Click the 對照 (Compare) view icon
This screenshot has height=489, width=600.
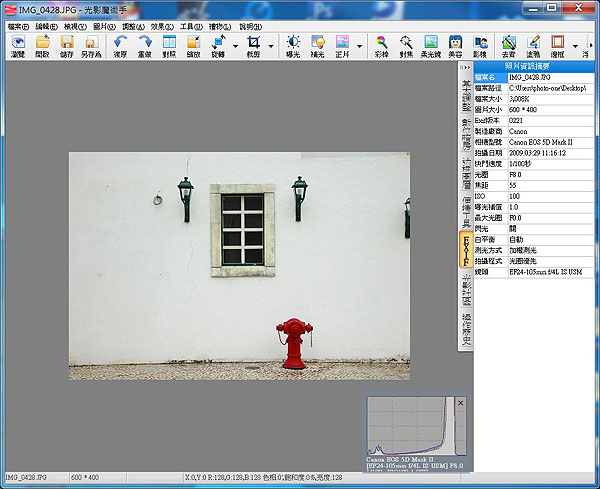tap(169, 44)
